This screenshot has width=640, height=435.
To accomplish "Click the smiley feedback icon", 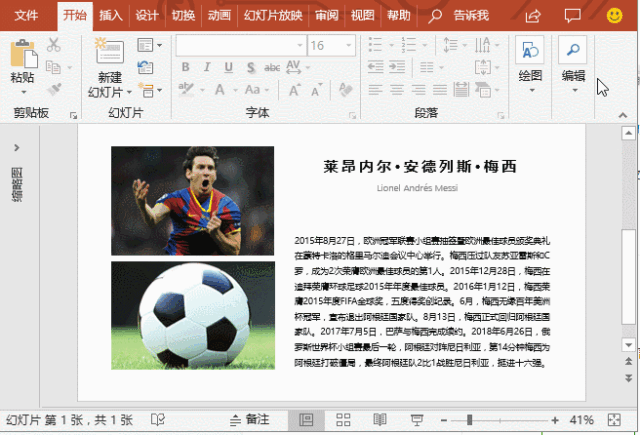I will 614,16.
